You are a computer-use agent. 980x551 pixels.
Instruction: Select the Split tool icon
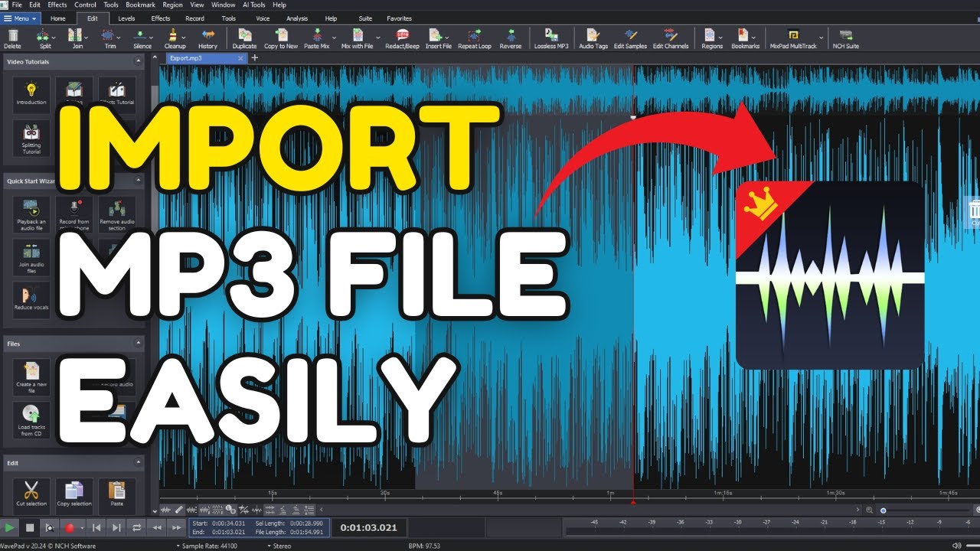(x=45, y=38)
